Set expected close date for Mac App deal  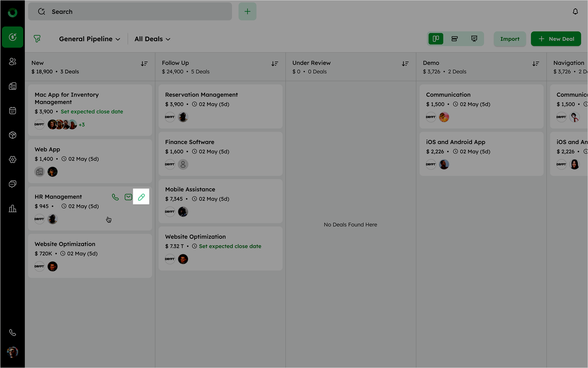tap(92, 112)
